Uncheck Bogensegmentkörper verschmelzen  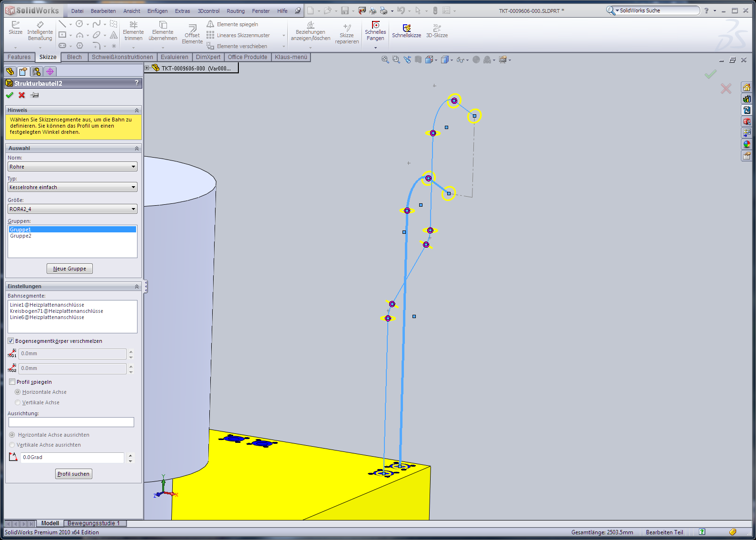click(11, 341)
